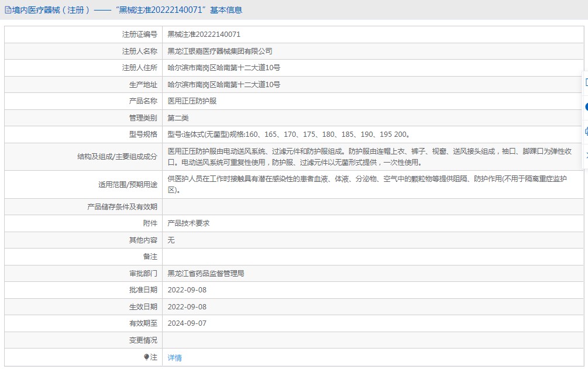Select the 注册证编号 value 黑械注准20222140071 in the table
This screenshot has height=369, width=588.
click(204, 35)
